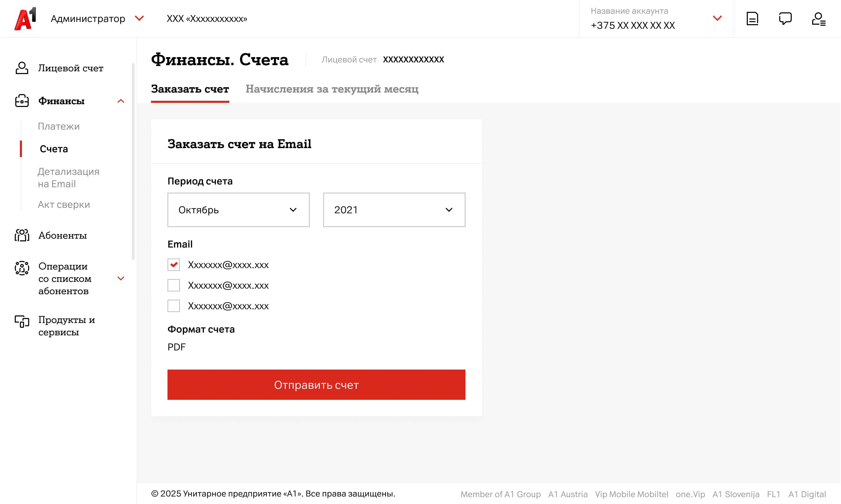
Task: Click the sidebar vertical scrollbar
Action: point(133,161)
